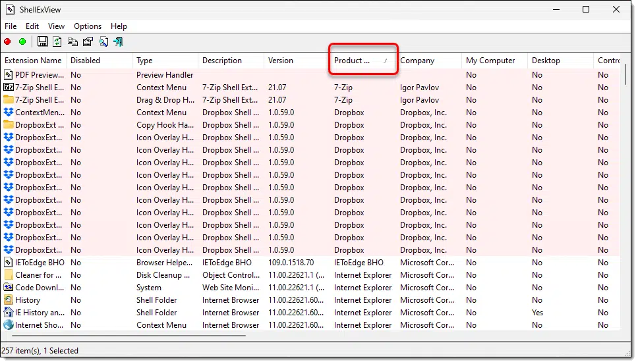
Task: Click the "Object Control..." description cell
Action: 231,275
